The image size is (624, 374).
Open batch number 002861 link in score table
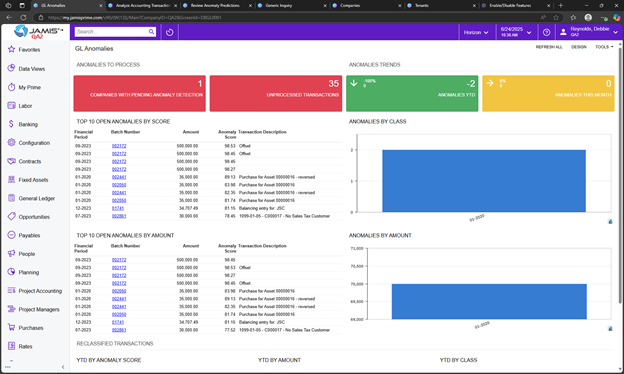click(x=119, y=216)
